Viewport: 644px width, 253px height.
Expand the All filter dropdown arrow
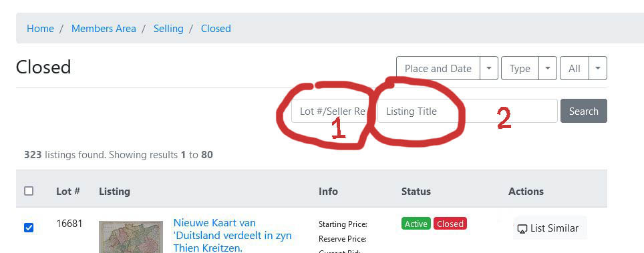click(598, 68)
